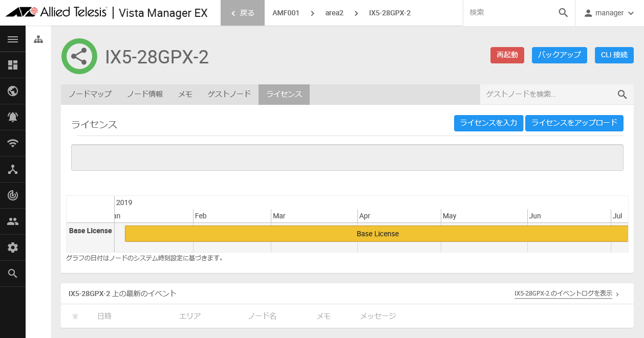The width and height of the screenshot is (644, 338).
Task: Switch to the ゲストノード tab
Action: (x=229, y=94)
